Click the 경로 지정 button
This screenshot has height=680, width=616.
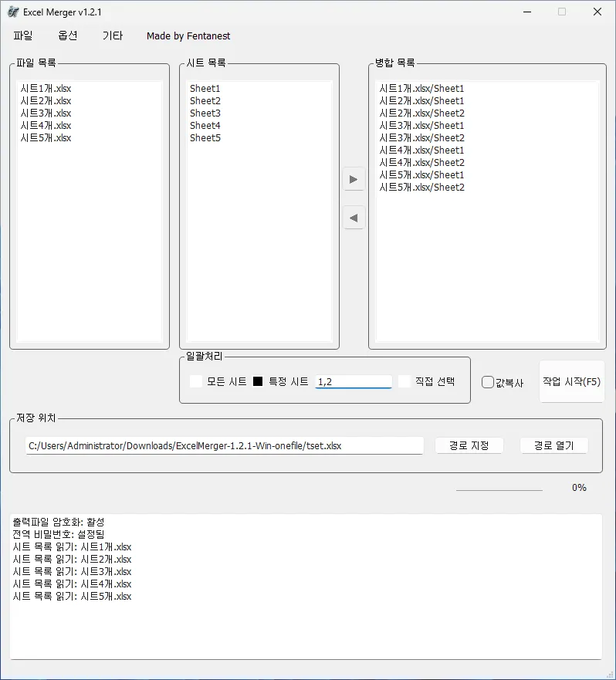click(469, 445)
